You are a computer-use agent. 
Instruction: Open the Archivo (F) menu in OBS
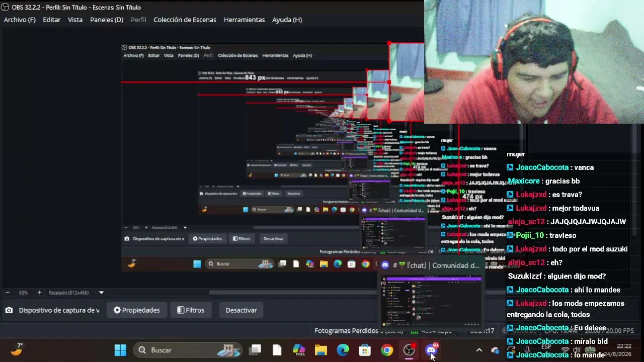[20, 20]
